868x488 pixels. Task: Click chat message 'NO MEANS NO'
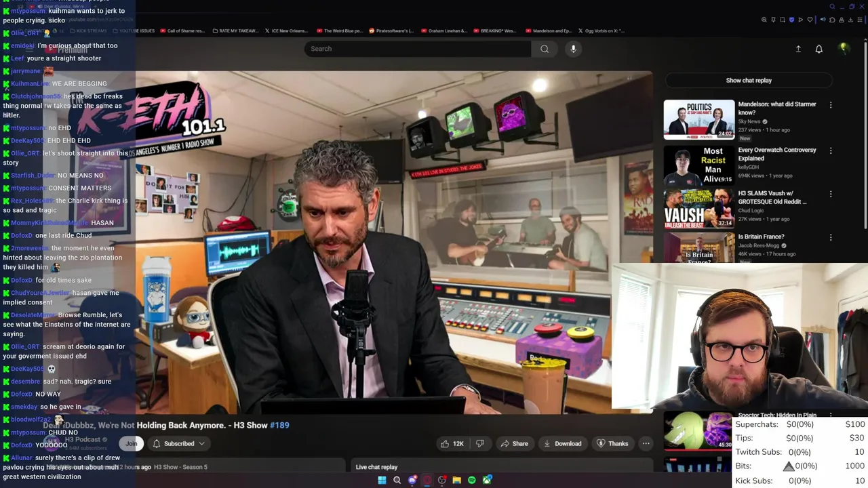click(81, 176)
